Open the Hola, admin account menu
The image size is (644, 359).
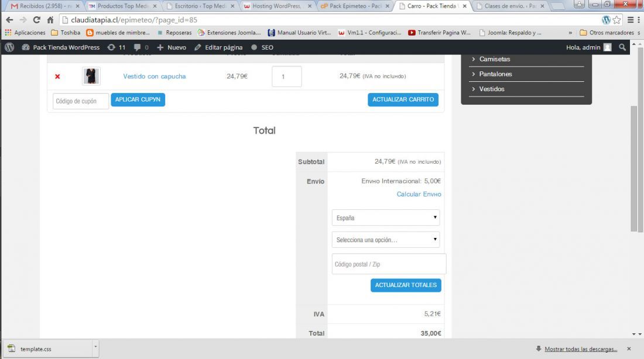pos(588,47)
